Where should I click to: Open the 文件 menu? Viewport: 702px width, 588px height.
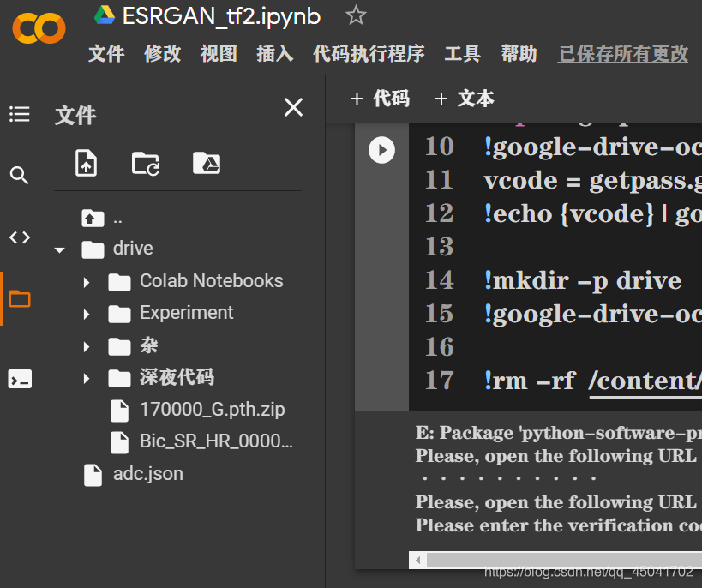(x=106, y=54)
